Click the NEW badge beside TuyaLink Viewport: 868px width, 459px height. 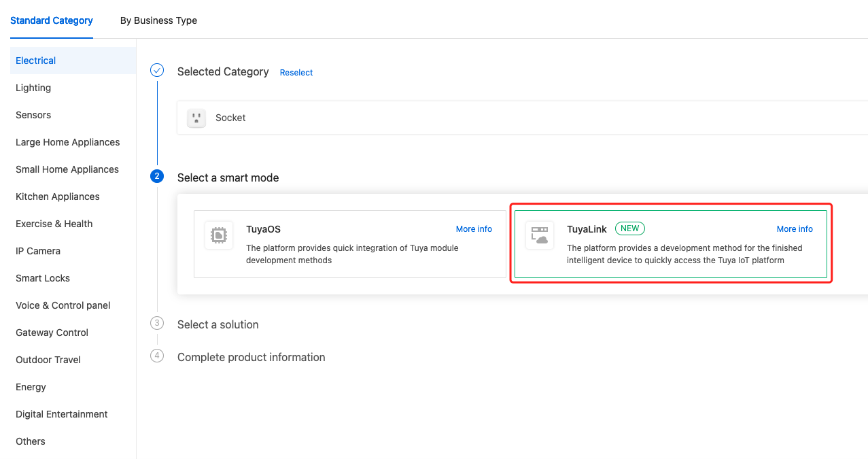point(630,228)
